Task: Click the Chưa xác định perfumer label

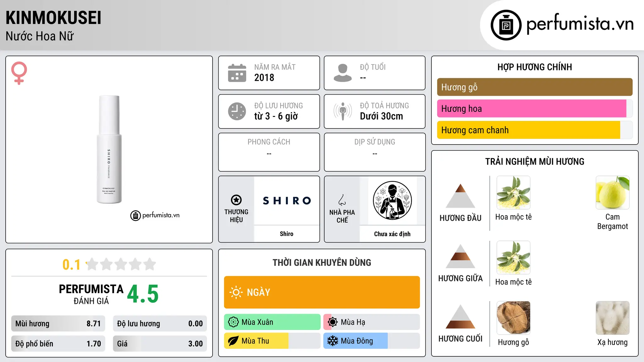Action: 392,234
